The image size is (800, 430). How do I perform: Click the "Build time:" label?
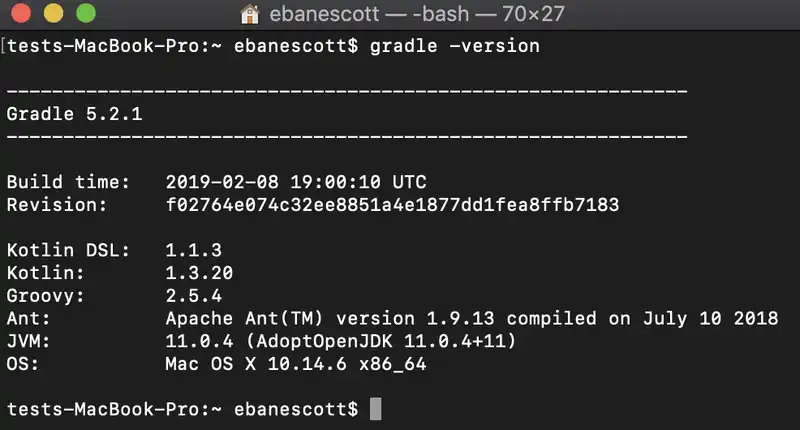point(68,182)
